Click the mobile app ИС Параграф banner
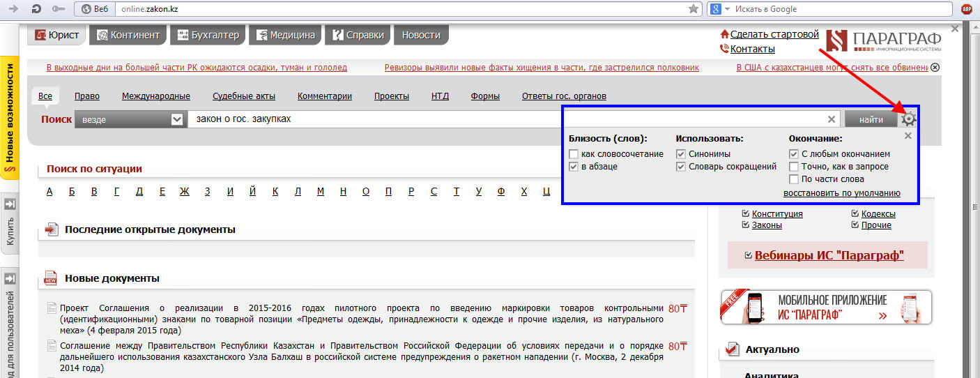This screenshot has width=980, height=378. click(825, 307)
